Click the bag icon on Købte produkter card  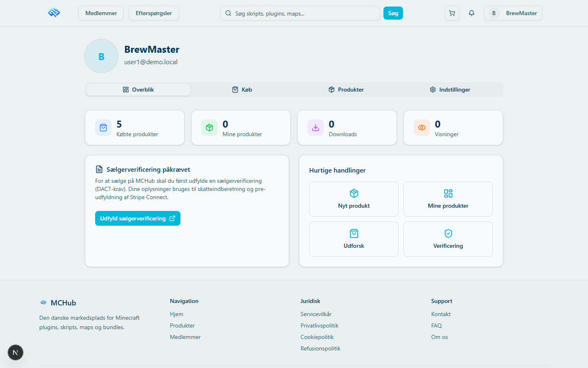[103, 128]
